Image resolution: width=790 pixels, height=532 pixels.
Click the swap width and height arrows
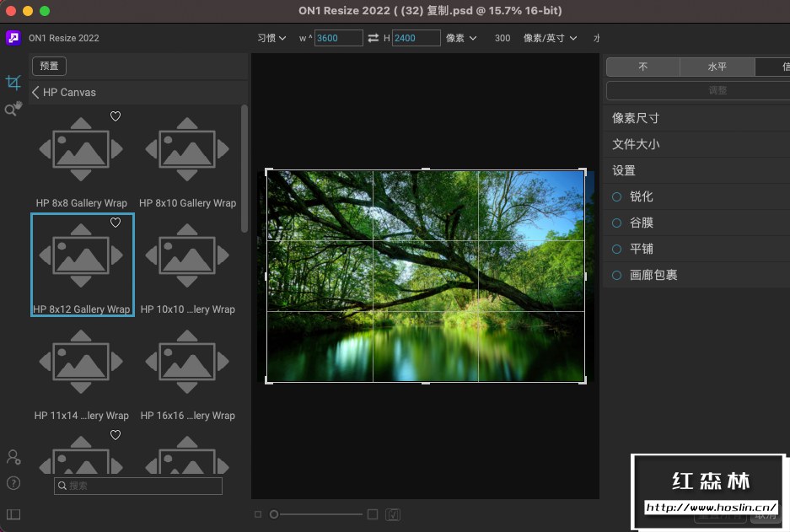coord(373,38)
